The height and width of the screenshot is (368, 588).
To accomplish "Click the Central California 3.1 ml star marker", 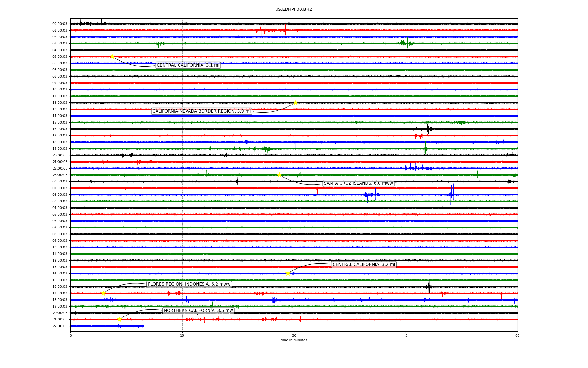I will [112, 56].
